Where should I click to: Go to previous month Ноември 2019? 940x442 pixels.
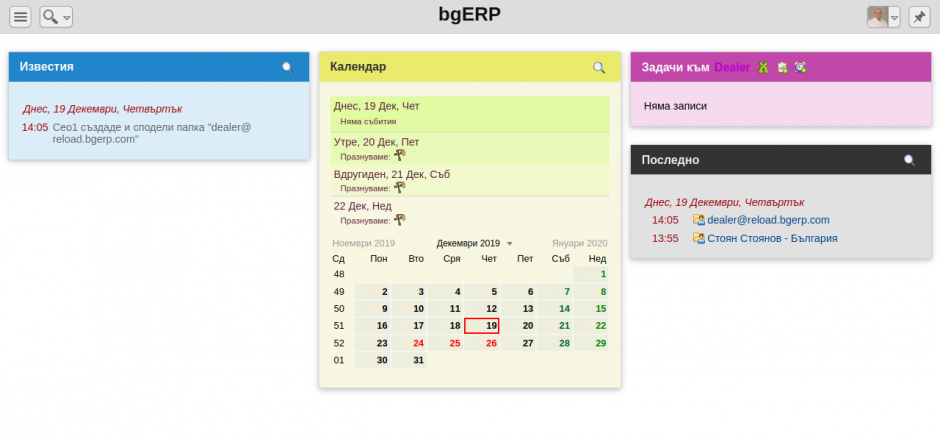point(363,243)
